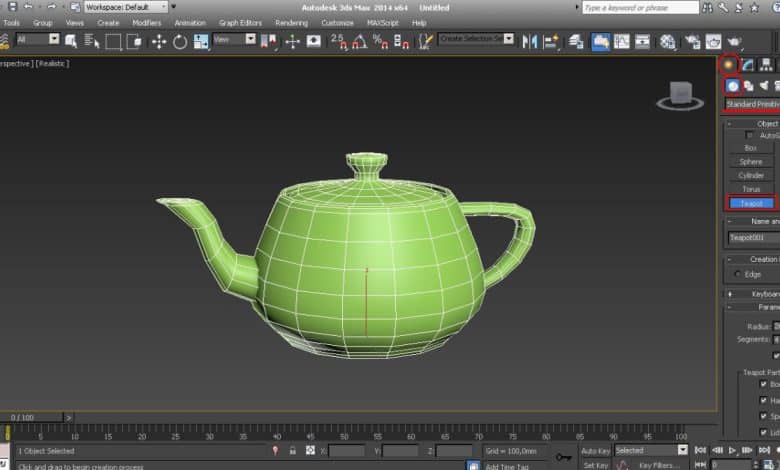The image size is (780, 470).
Task: Open the Graph Editors menu
Action: (240, 23)
